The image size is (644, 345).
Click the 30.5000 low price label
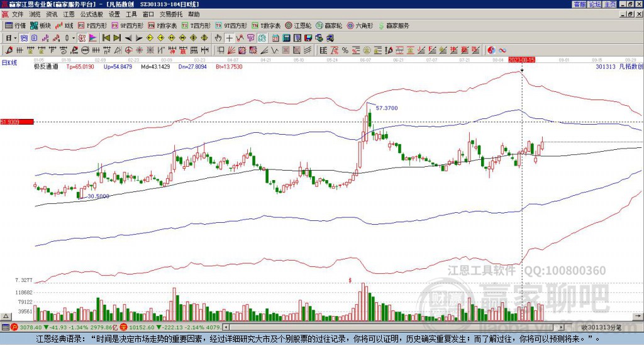pos(99,196)
